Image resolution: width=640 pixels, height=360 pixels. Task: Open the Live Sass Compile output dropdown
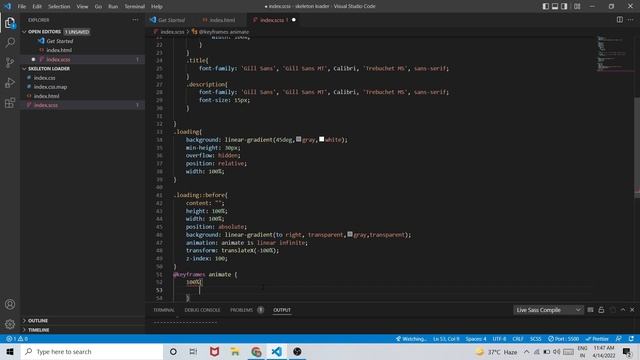pos(548,310)
